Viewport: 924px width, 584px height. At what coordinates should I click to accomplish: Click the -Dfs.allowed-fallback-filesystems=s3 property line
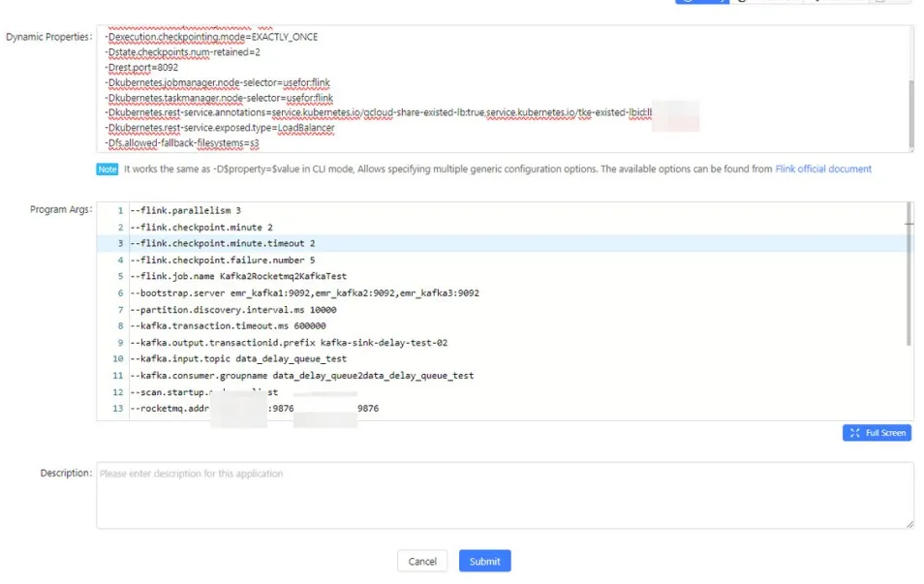point(182,142)
